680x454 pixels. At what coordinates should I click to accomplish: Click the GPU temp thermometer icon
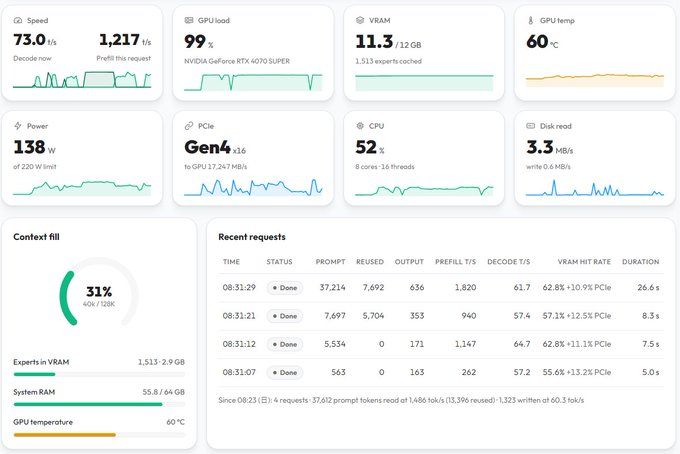(x=530, y=20)
